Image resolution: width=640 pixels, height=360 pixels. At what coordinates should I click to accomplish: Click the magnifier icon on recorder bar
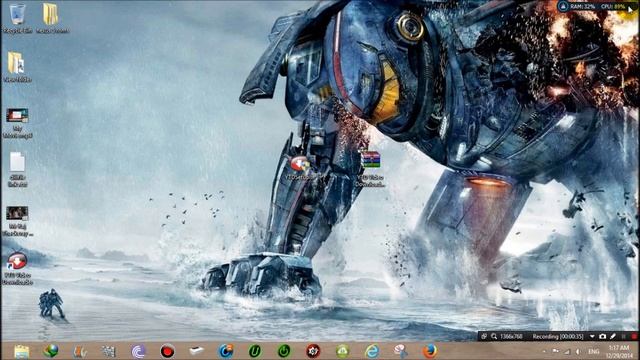pos(494,336)
